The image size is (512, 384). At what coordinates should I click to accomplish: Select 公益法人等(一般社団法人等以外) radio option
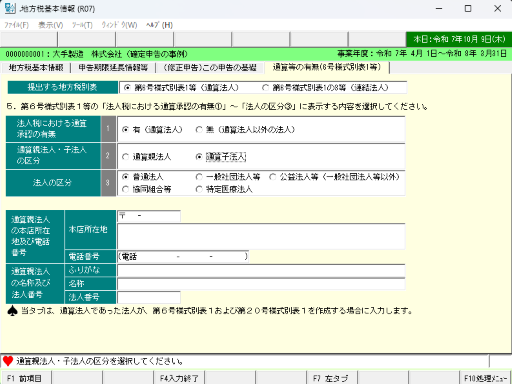[334, 177]
